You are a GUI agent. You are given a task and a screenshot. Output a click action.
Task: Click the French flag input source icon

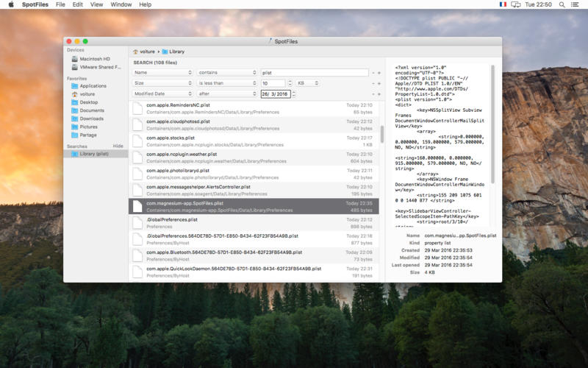pyautogui.click(x=503, y=4)
